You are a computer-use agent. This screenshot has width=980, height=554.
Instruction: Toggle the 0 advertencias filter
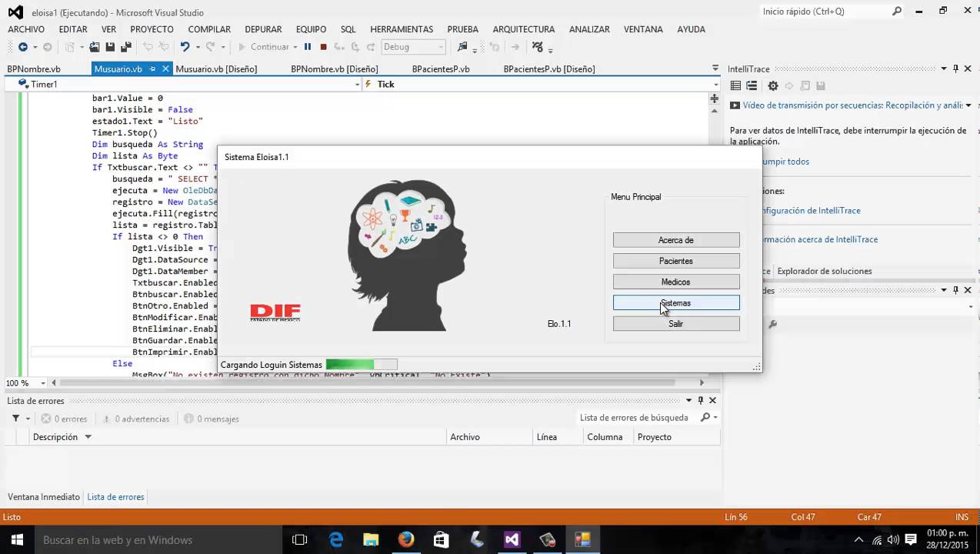pos(135,419)
